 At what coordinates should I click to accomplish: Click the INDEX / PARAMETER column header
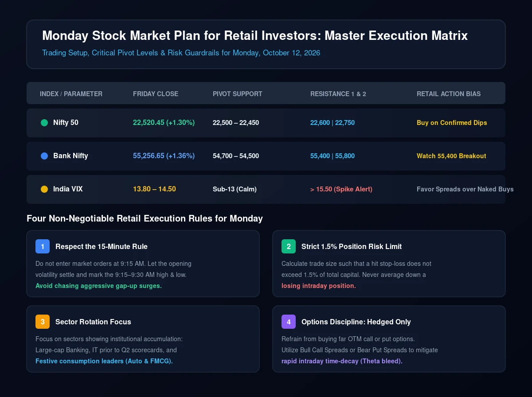71,94
